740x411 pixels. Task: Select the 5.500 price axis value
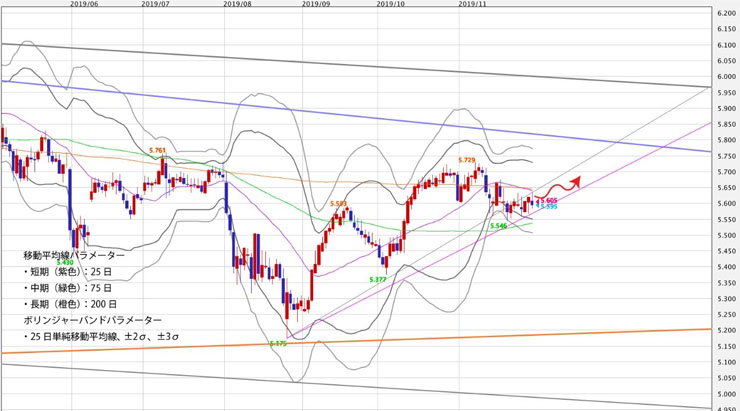pos(726,235)
